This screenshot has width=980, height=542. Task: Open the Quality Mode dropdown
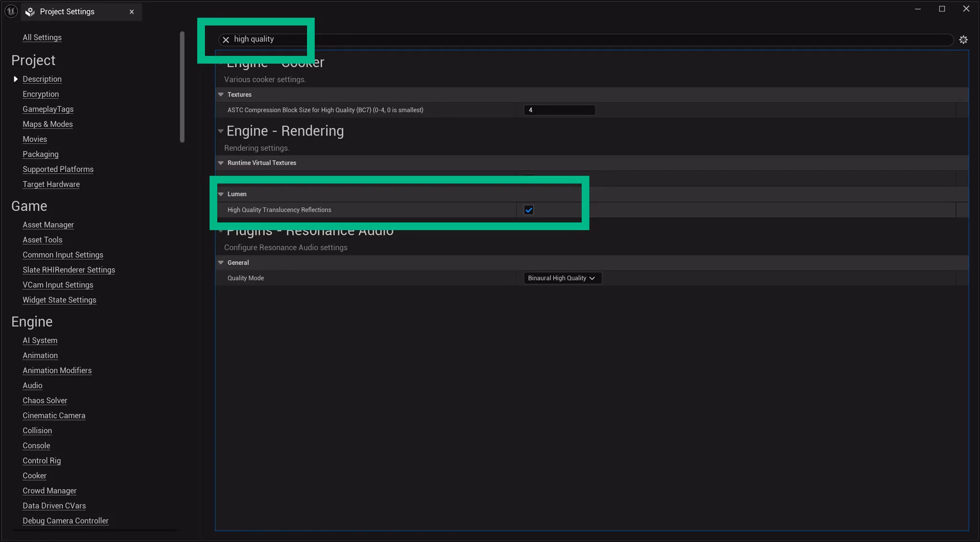(x=562, y=278)
